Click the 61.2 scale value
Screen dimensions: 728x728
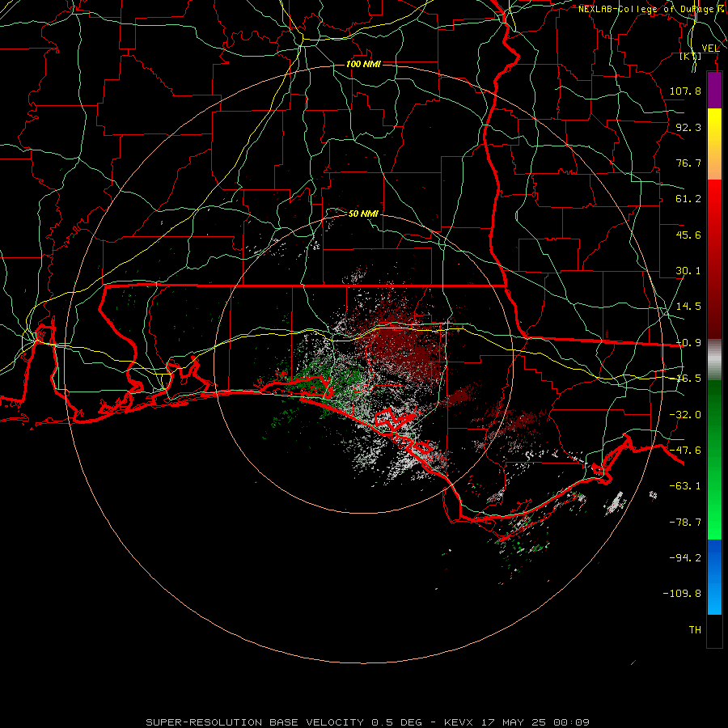tap(688, 199)
